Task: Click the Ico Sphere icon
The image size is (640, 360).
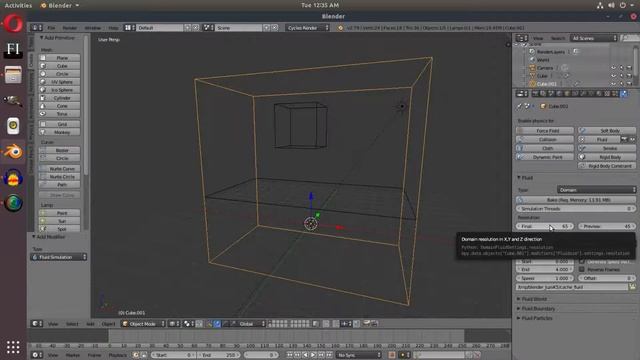Action: pyautogui.click(x=43, y=90)
